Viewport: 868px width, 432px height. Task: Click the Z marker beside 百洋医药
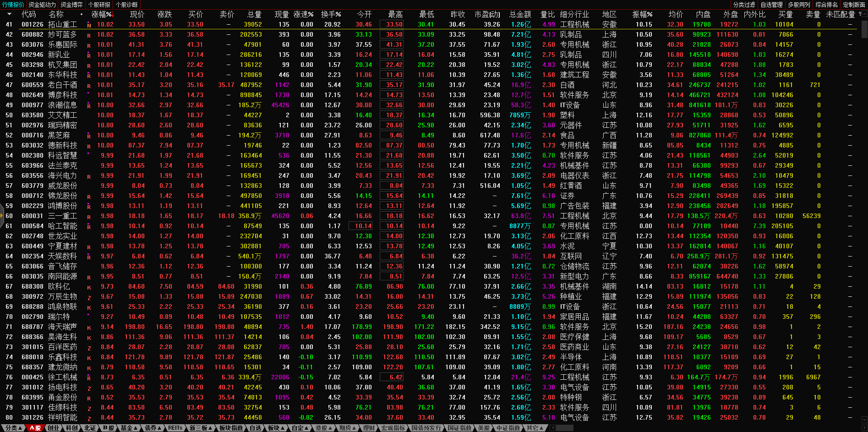coord(89,348)
